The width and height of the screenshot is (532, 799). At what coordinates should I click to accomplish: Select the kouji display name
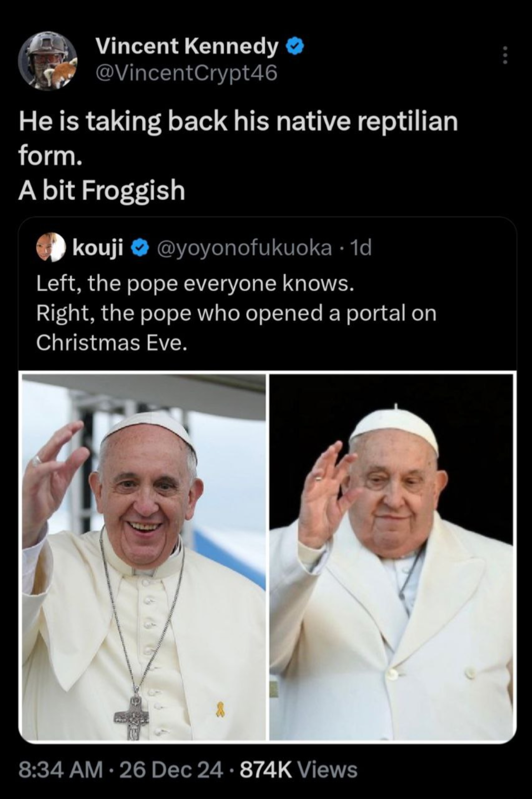98,247
